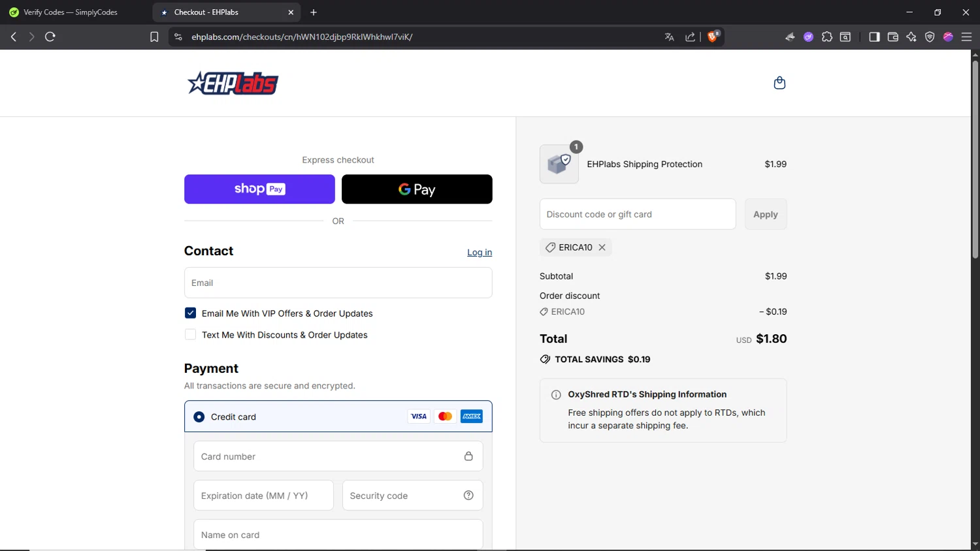Click the lock icon in Card number field
Screen dimensions: 980x551
coord(468,456)
